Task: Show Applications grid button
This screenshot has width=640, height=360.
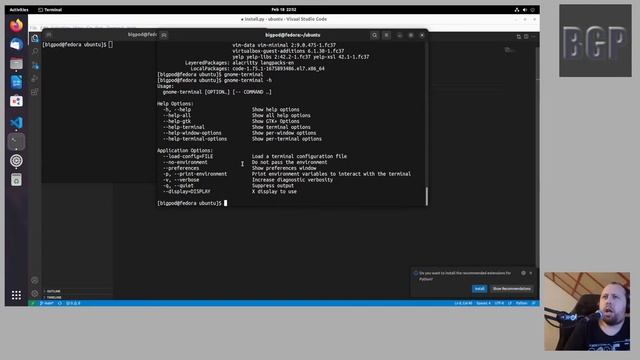Action: tap(16, 295)
